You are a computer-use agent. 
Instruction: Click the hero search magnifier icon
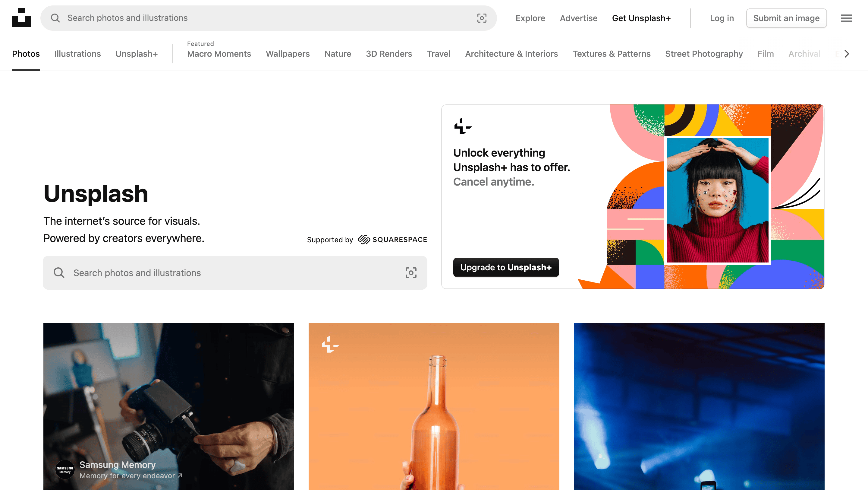[x=59, y=272]
